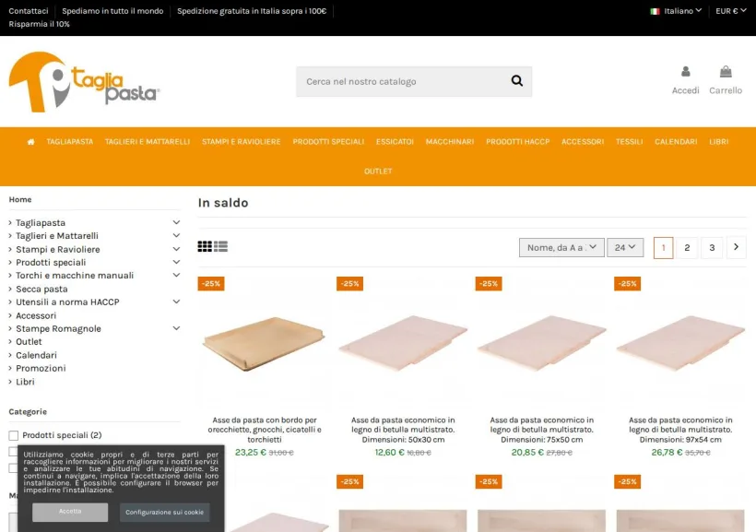
Task: Click the home icon in orange menu
Action: 30,142
